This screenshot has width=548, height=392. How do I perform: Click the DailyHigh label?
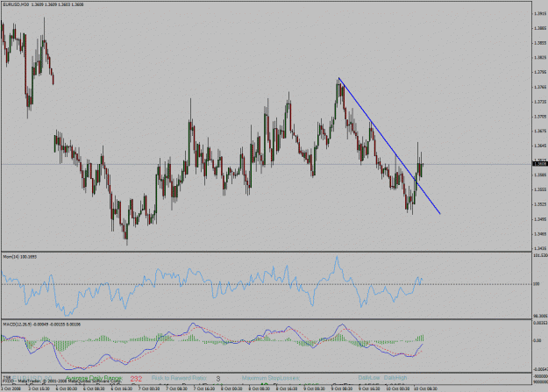coord(395,378)
